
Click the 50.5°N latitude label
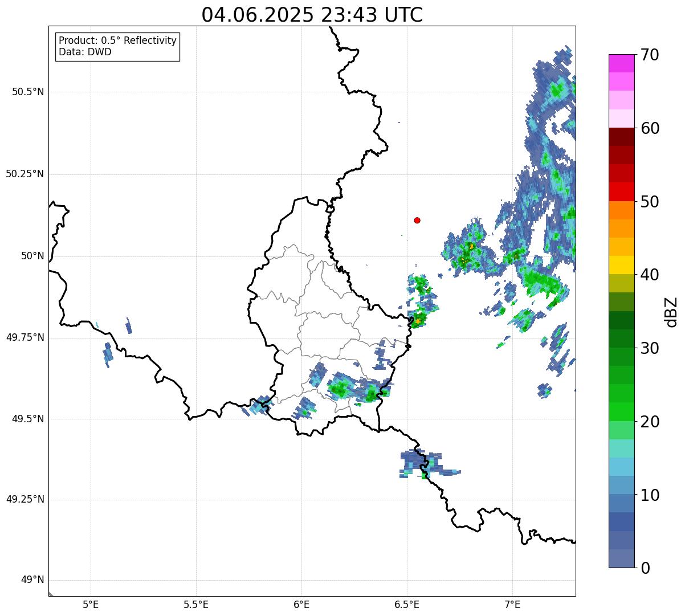28,92
